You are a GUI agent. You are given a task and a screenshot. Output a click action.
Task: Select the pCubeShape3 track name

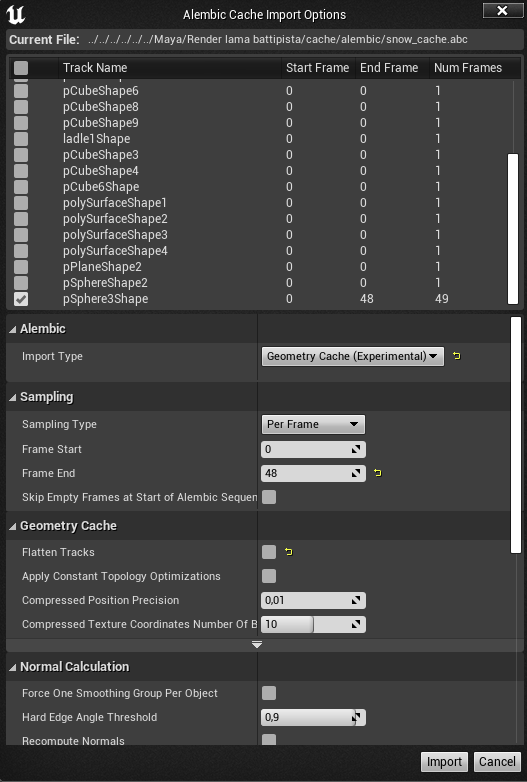pyautogui.click(x=101, y=155)
